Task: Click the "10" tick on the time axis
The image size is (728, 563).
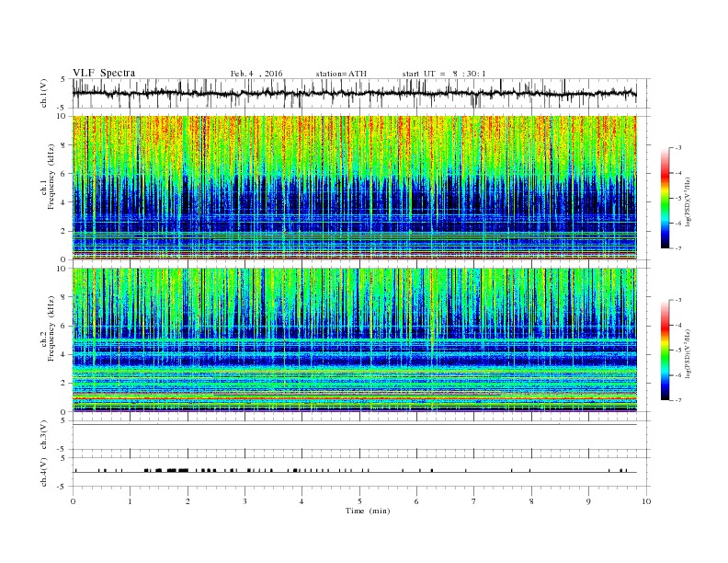Action: pos(646,501)
